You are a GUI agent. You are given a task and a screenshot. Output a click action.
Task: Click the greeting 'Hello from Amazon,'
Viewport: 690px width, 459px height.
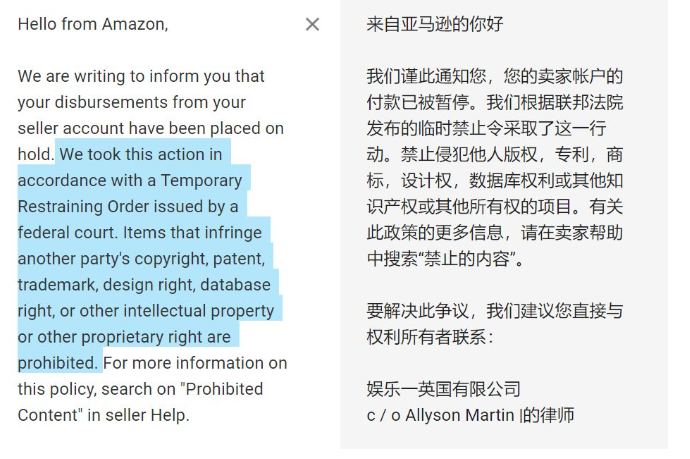(93, 24)
